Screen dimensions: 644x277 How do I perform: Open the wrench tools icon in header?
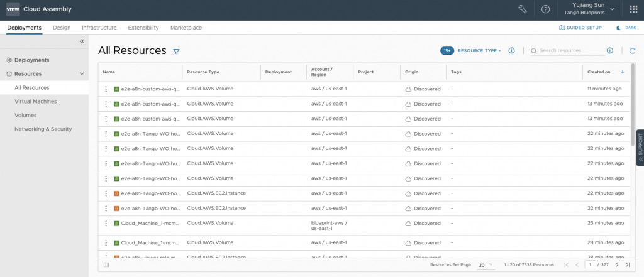pyautogui.click(x=522, y=9)
